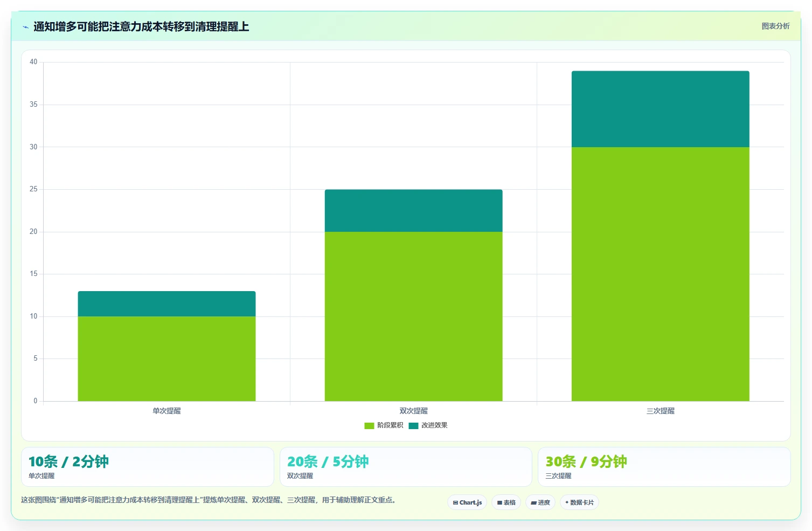Select the 进度 tag pill

click(x=540, y=502)
